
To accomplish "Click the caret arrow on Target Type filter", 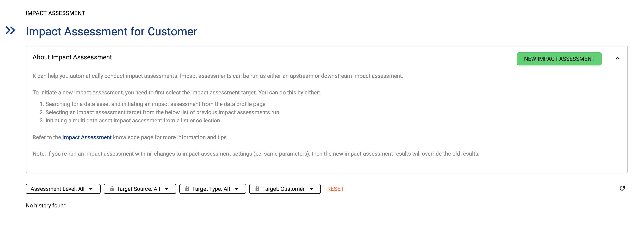I will click(237, 189).
